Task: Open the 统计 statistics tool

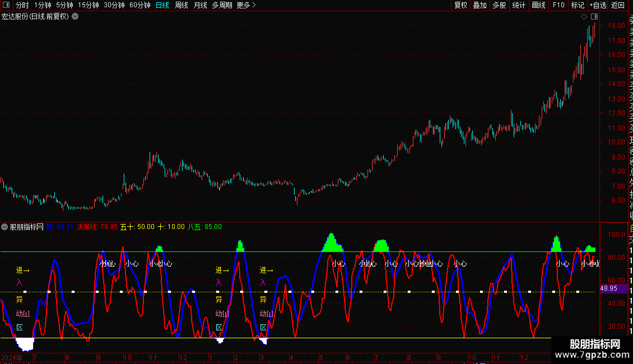Action: [519, 5]
